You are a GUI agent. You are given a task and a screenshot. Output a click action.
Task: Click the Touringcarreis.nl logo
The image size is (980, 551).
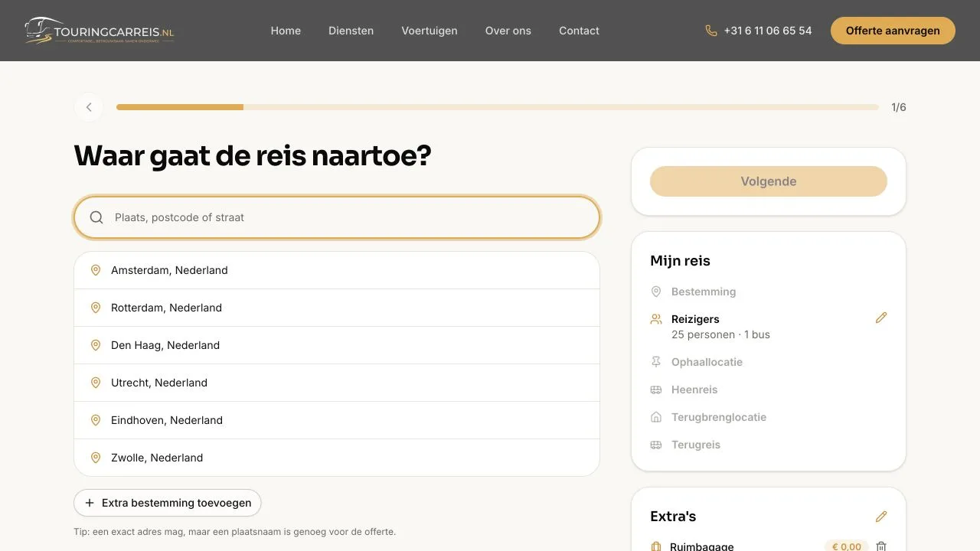coord(100,31)
